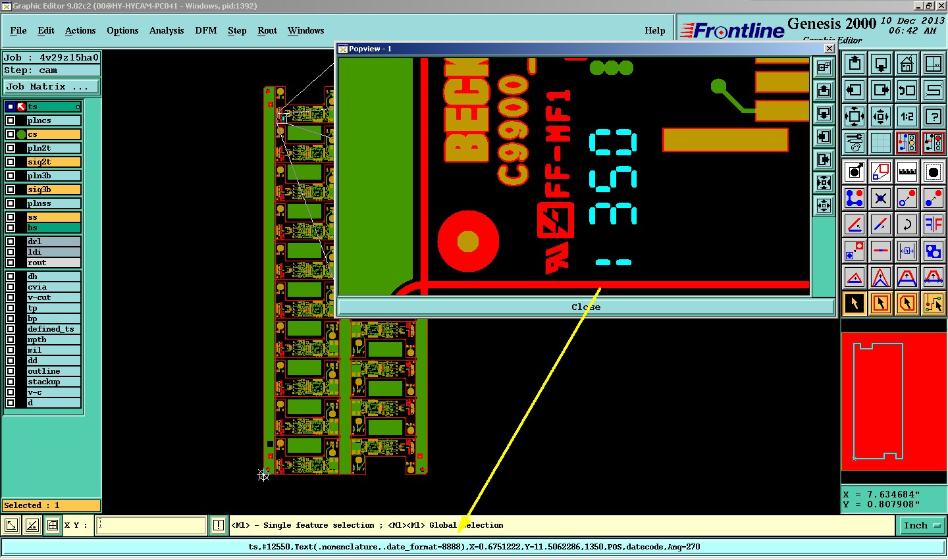The width and height of the screenshot is (948, 560).
Task: Open the Inch units dropdown
Action: point(921,525)
